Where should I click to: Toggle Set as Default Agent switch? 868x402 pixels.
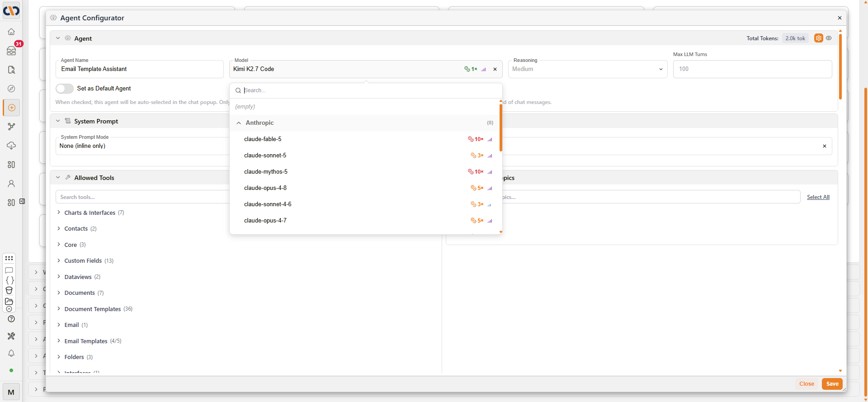[65, 88]
